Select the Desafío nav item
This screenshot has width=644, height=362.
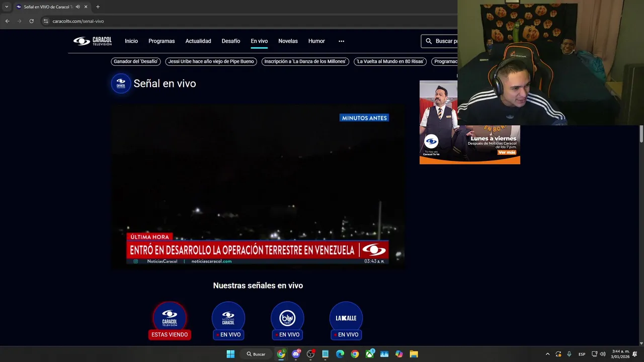click(231, 41)
